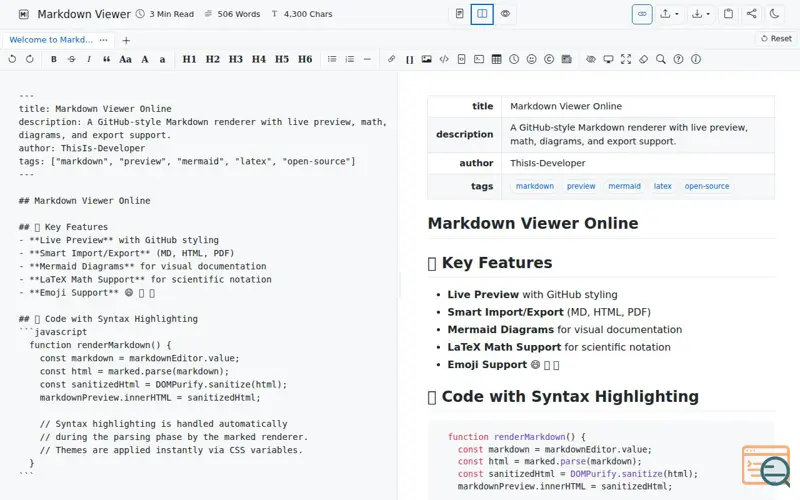Click the monitor screen icon in the toolbar
Screen dimensions: 800x500
coord(608,59)
